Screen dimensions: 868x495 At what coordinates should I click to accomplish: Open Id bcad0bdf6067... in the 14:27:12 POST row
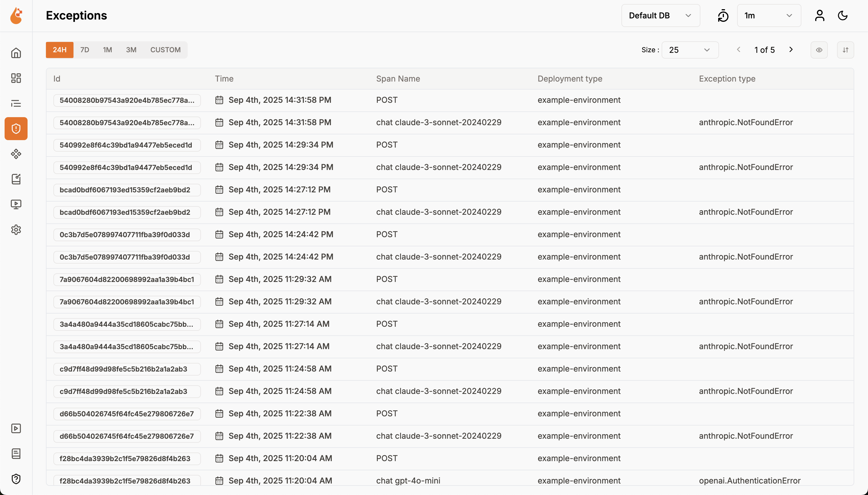pos(127,190)
